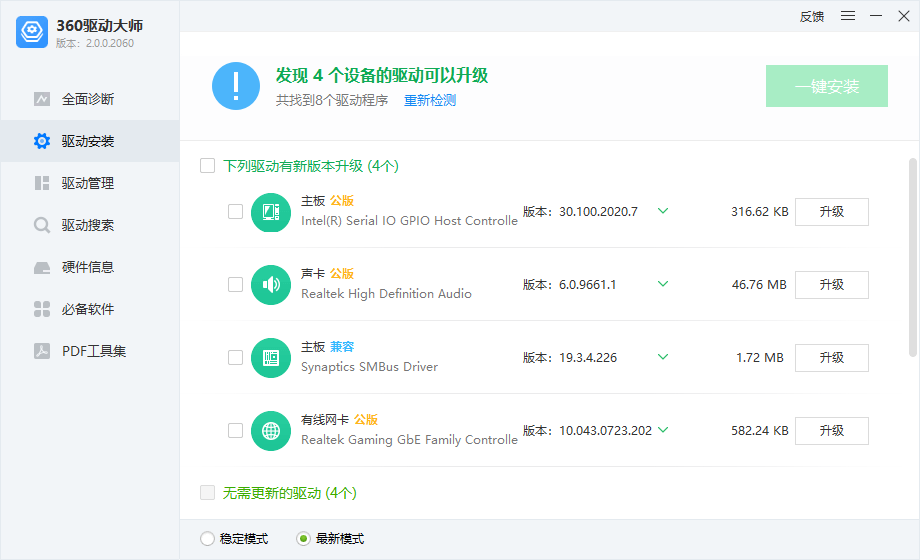Open the 驱动管理 sidebar item

click(90, 183)
